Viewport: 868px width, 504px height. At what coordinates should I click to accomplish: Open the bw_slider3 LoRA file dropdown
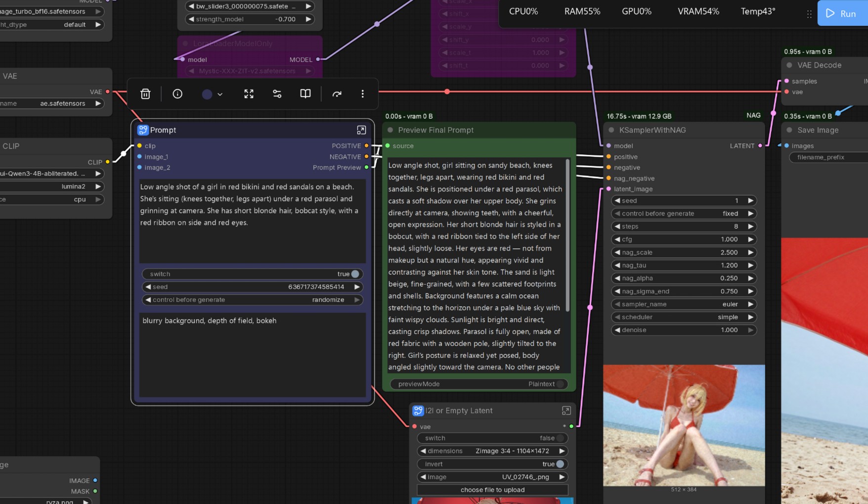[250, 6]
